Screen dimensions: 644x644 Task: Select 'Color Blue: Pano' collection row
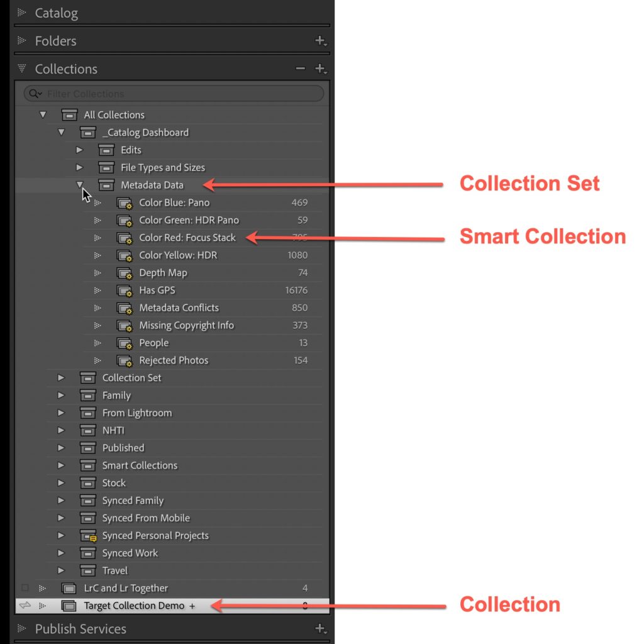172,203
